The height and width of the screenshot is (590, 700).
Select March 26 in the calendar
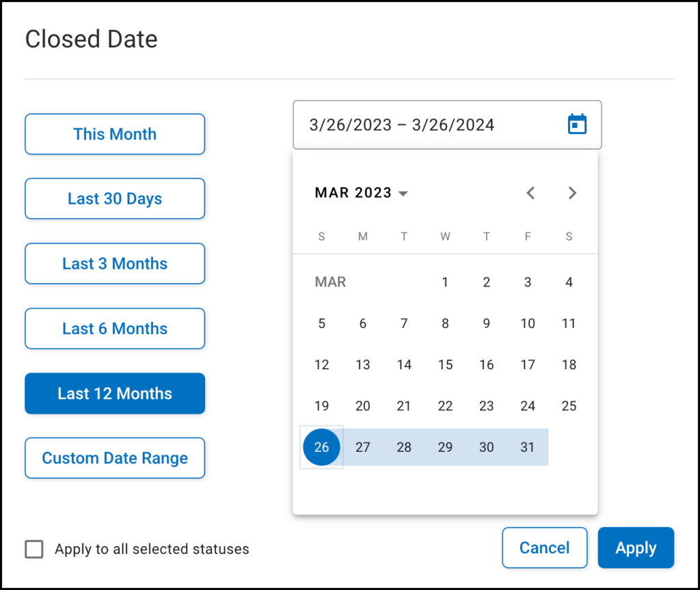click(321, 447)
